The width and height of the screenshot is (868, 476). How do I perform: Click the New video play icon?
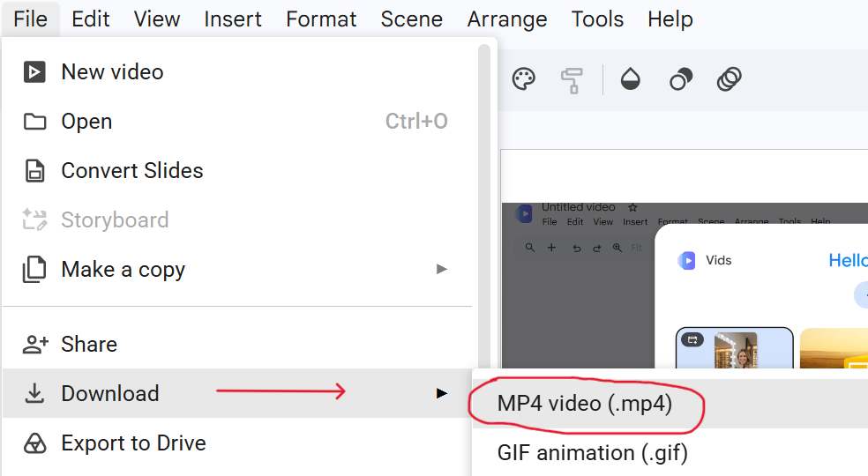tap(34, 72)
